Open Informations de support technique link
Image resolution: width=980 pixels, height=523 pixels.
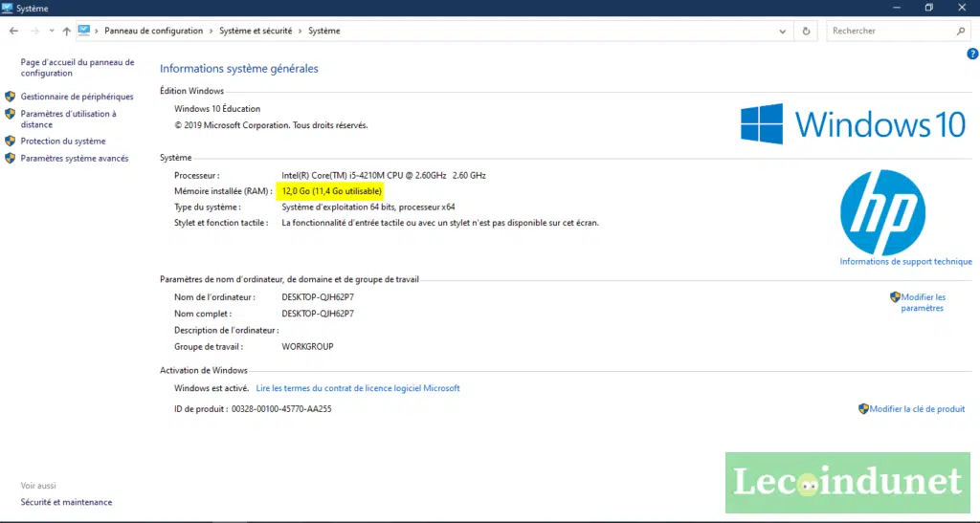(905, 262)
